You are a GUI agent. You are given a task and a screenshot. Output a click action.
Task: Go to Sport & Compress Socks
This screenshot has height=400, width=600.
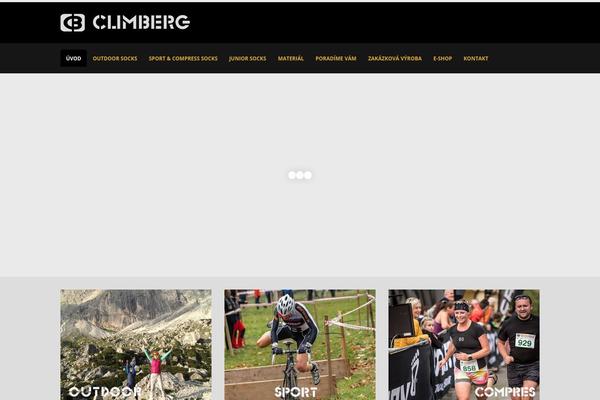(183, 58)
